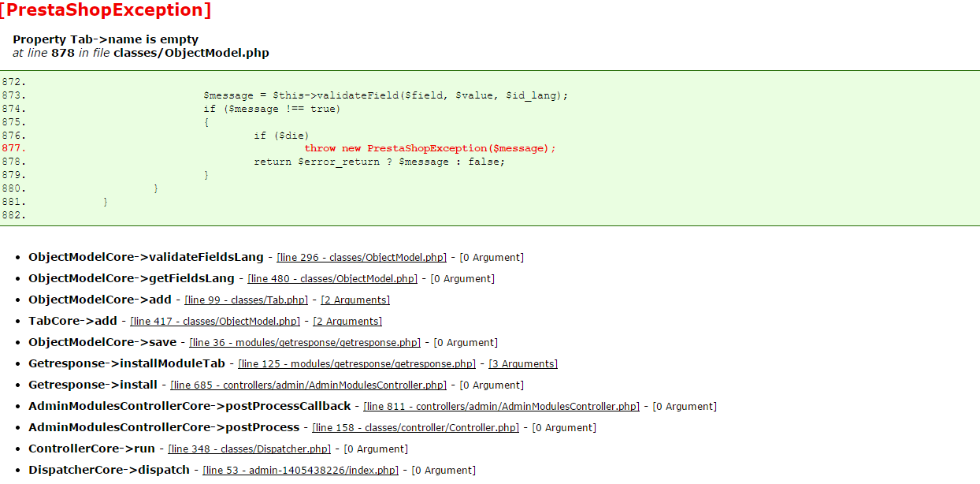Open link line 417 - classes/ObjectModel.php
Screen dimensions: 980x484
[x=215, y=322]
